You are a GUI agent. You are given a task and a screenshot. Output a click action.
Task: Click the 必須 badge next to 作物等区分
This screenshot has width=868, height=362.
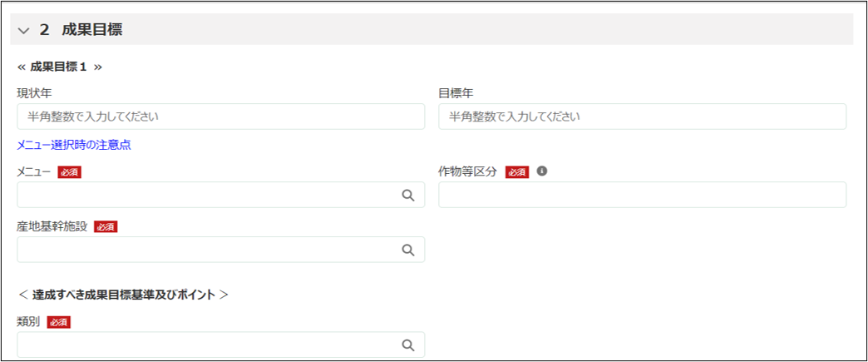point(517,172)
